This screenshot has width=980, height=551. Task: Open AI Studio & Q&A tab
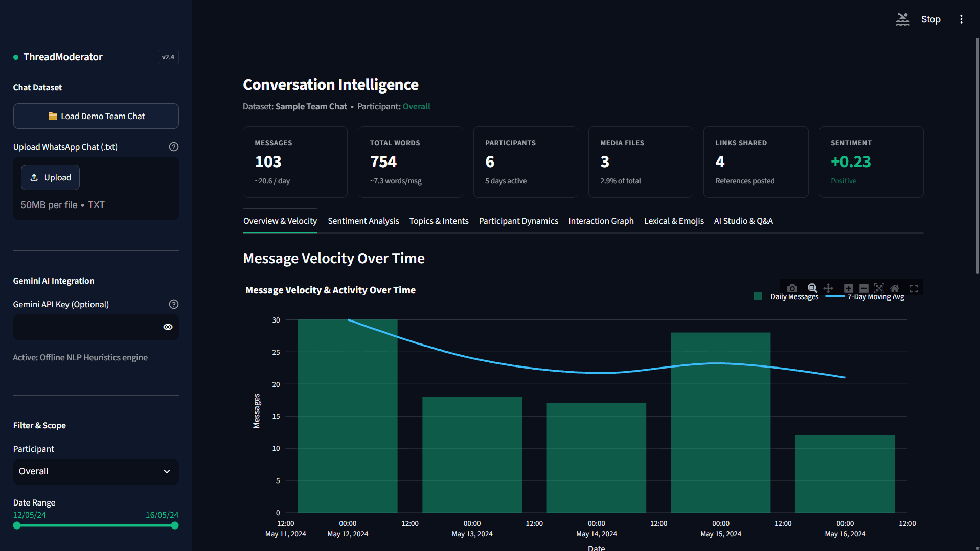coord(743,221)
